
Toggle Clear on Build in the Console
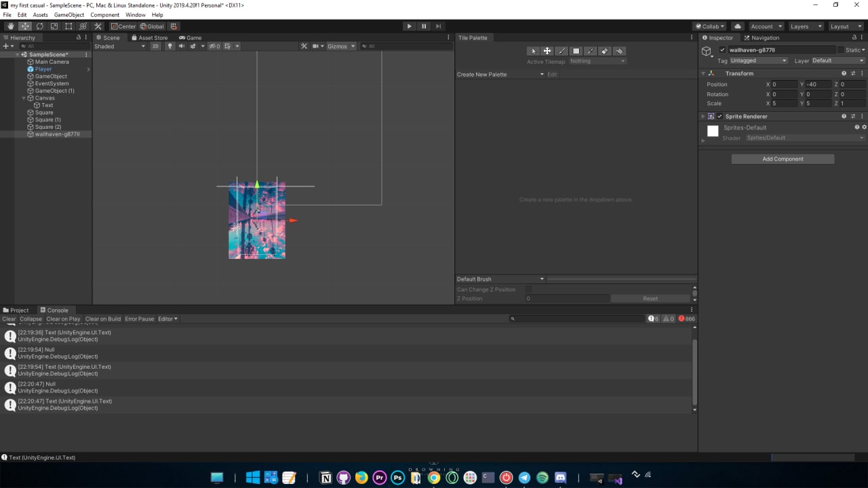pyautogui.click(x=103, y=319)
